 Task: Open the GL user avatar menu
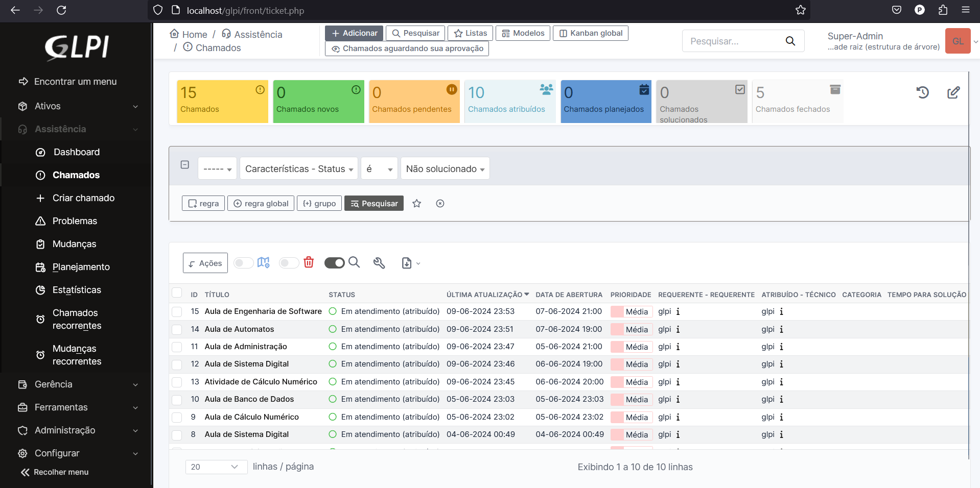pos(958,41)
